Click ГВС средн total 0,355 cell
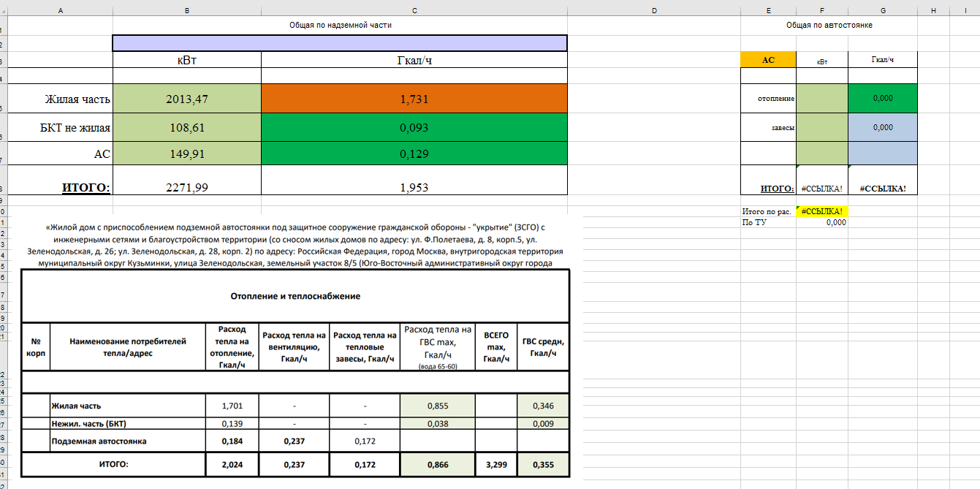 pyautogui.click(x=543, y=464)
